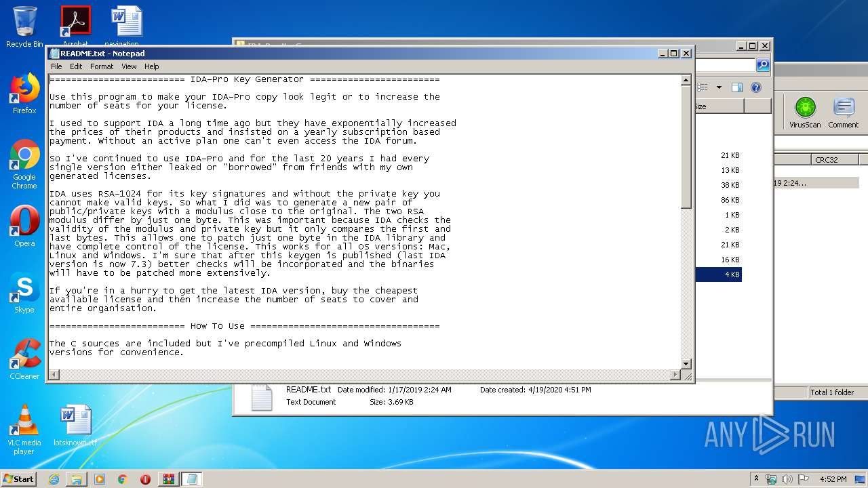Select the Firefox desktop icon

click(24, 94)
